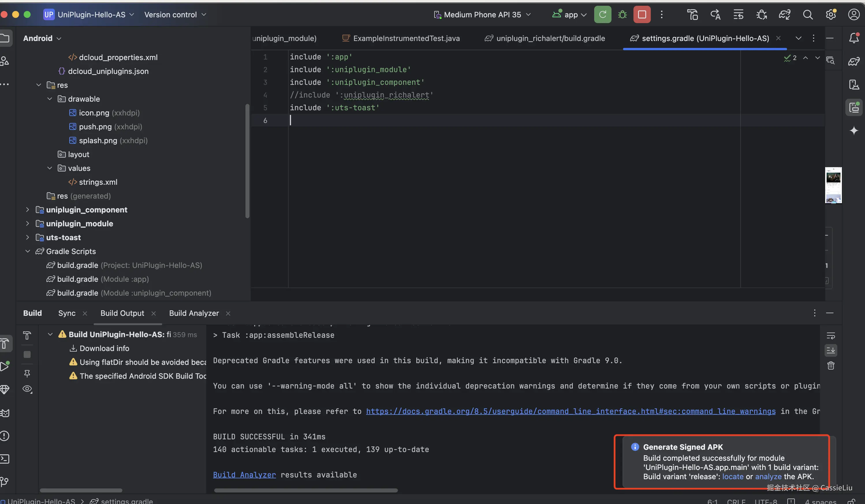This screenshot has width=865, height=504.
Task: Expand the uniplugin_component module
Action: (27, 210)
